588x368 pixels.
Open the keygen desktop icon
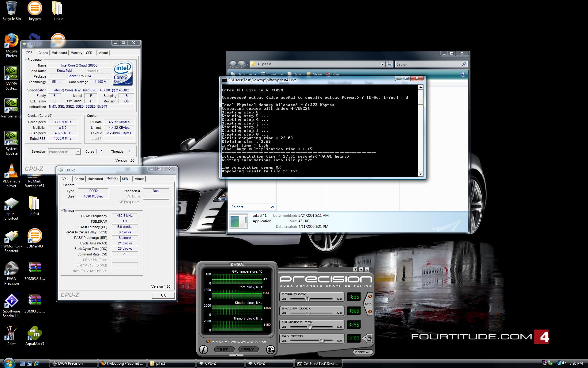coord(35,11)
